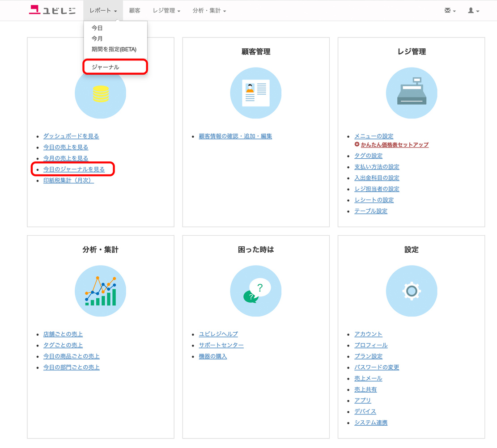Open メニューの設定 link
This screenshot has height=448, width=497.
click(x=374, y=136)
